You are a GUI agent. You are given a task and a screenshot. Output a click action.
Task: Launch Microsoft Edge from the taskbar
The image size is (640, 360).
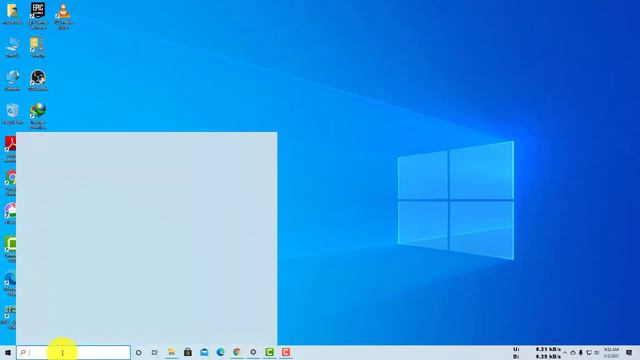(220, 352)
